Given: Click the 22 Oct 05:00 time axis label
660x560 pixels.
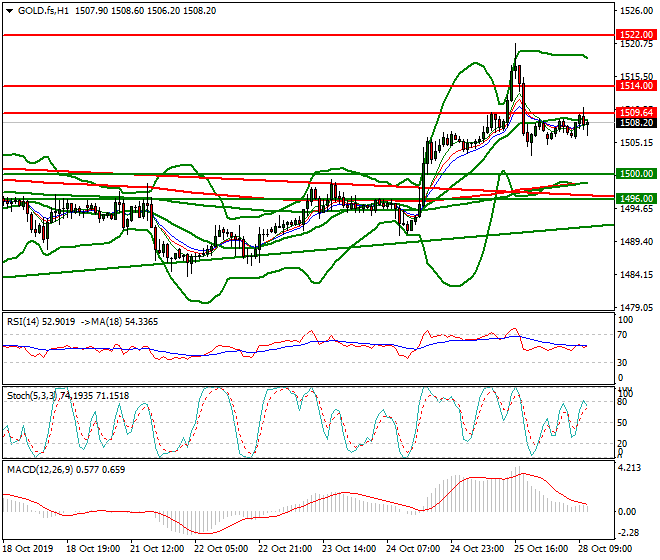Looking at the screenshot, I should [x=221, y=549].
